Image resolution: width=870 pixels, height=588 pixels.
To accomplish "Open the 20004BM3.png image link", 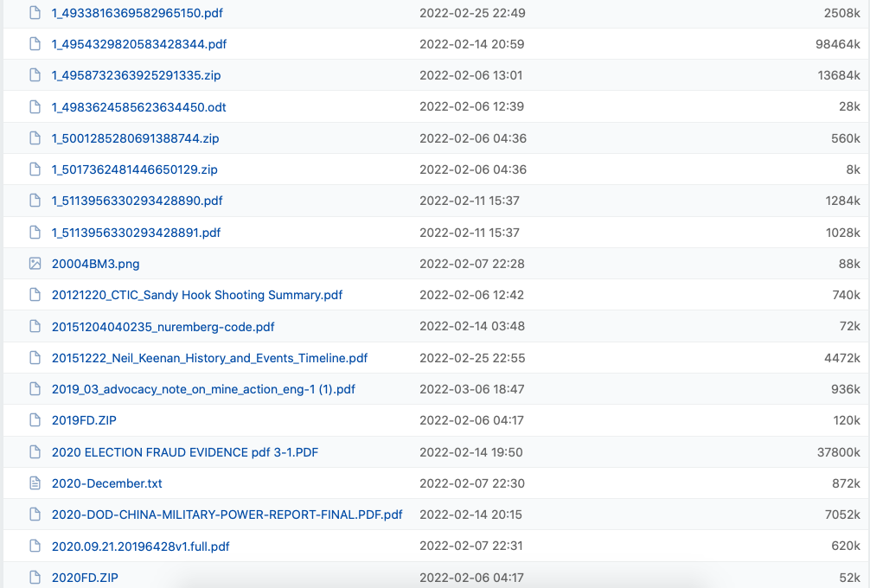I will click(x=95, y=264).
